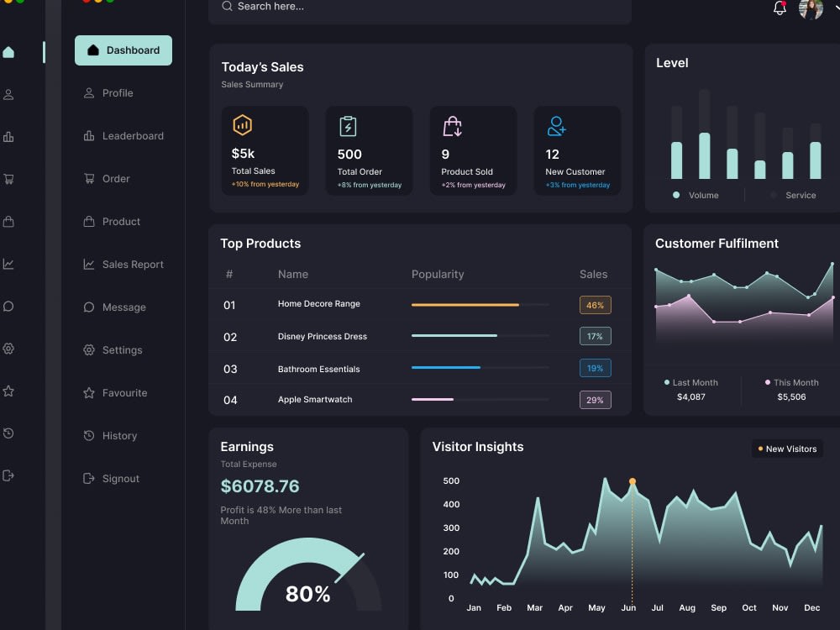The height and width of the screenshot is (630, 840).
Task: Click the home icon atop the sidebar rail
Action: point(8,52)
